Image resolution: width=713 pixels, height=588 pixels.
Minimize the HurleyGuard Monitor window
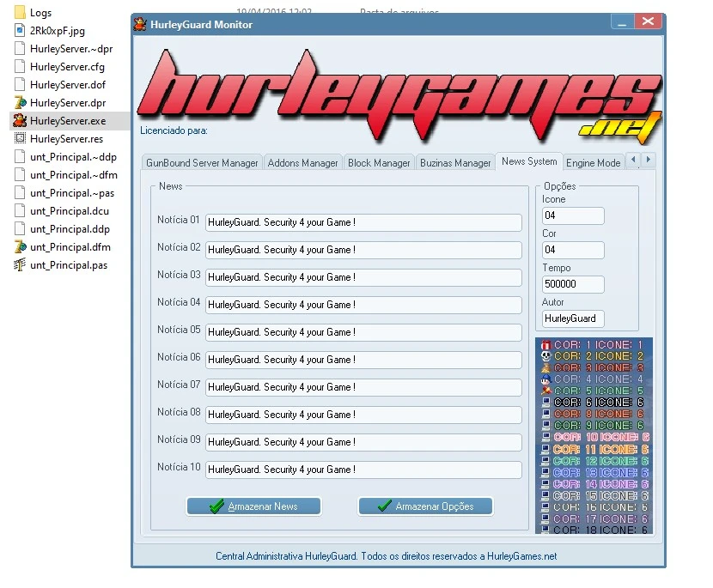tap(623, 21)
